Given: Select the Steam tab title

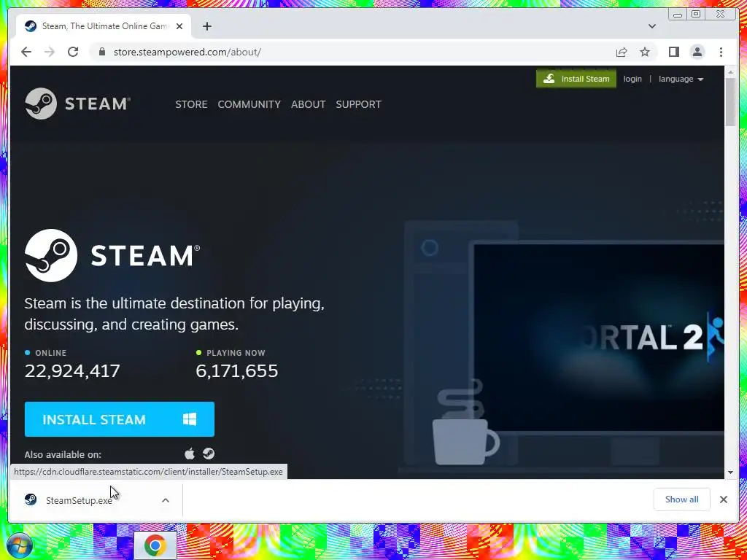Looking at the screenshot, I should click(105, 26).
